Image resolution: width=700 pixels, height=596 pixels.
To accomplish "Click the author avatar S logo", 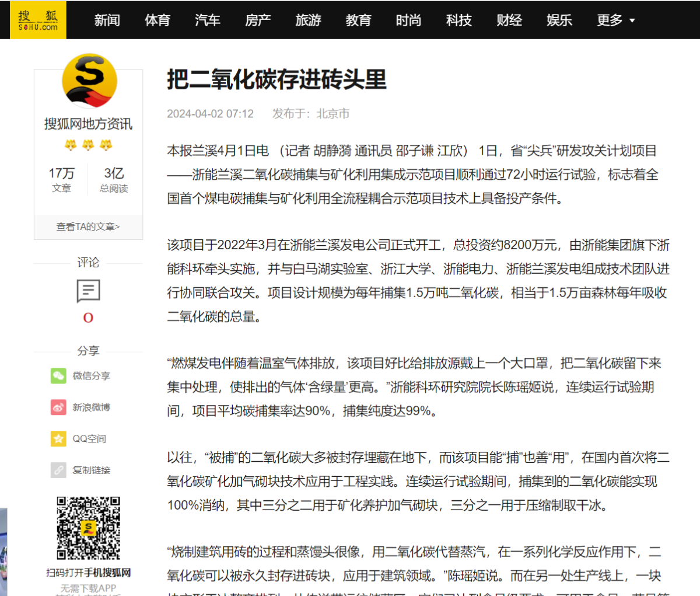I will [89, 81].
